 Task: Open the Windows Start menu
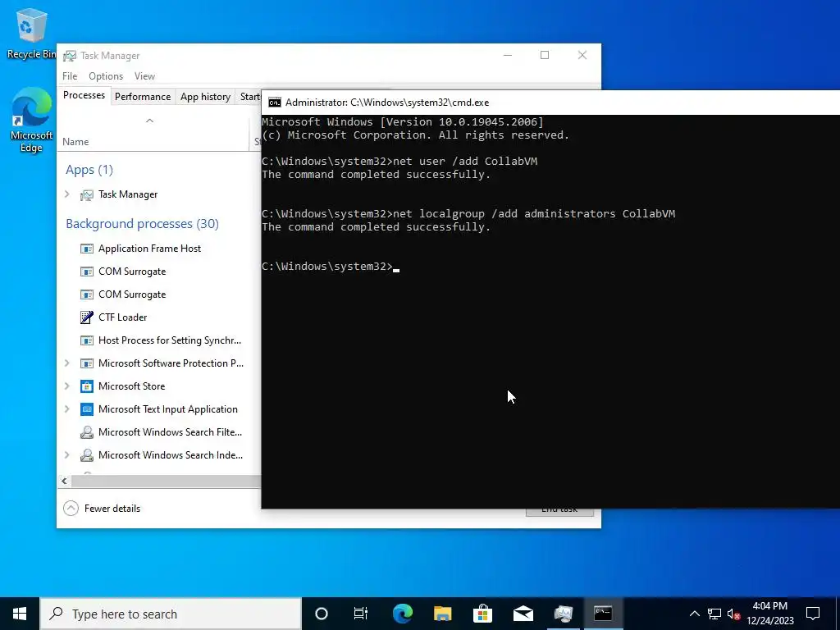20,614
